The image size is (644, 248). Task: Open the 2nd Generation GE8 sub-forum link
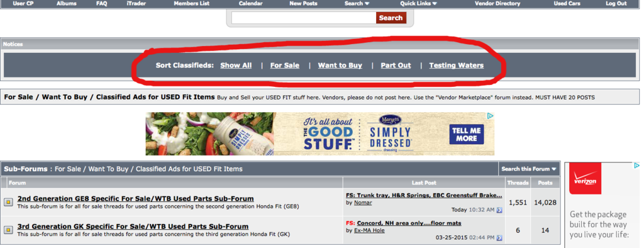coord(136,199)
